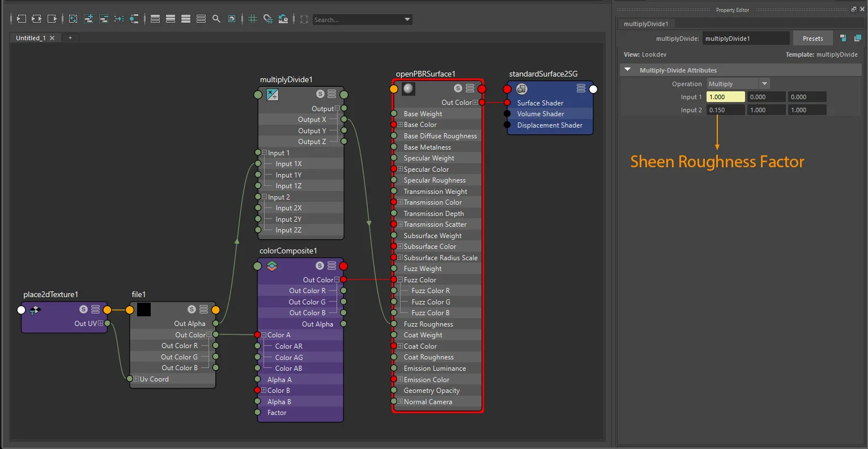The height and width of the screenshot is (449, 868).
Task: Close the Untitled_1 tab
Action: [52, 38]
